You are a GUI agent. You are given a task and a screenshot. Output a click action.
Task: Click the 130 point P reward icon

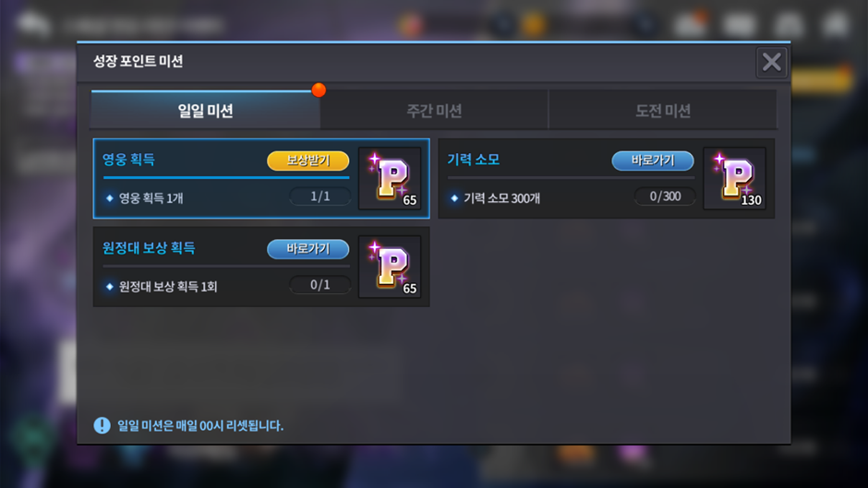tap(735, 178)
